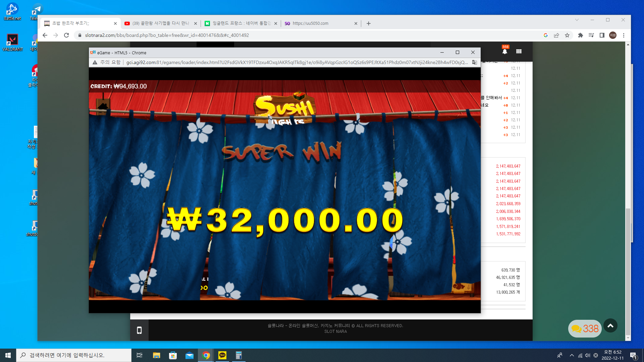The image size is (644, 362).
Task: Open the chat bubble button showing 338
Action: pyautogui.click(x=585, y=328)
